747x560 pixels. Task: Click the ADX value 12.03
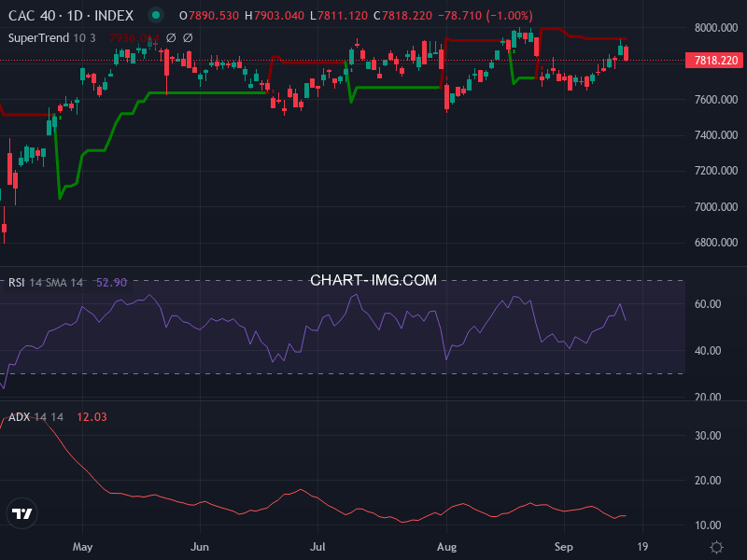coord(91,416)
